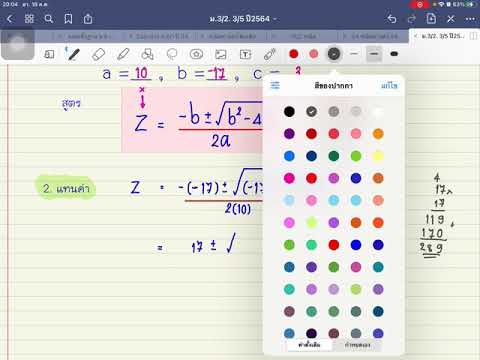Select the insert Image tool
480x360 pixels.
pos(221,54)
